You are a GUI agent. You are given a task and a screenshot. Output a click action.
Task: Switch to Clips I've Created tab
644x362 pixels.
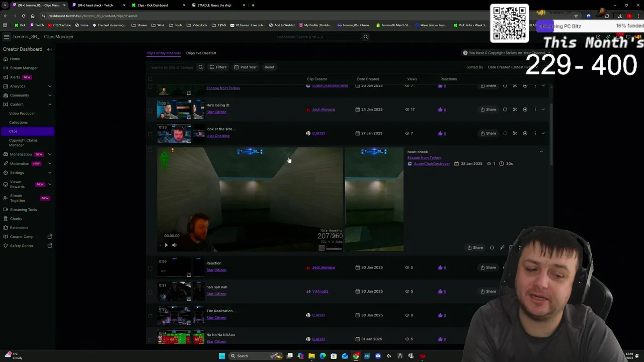(201, 53)
